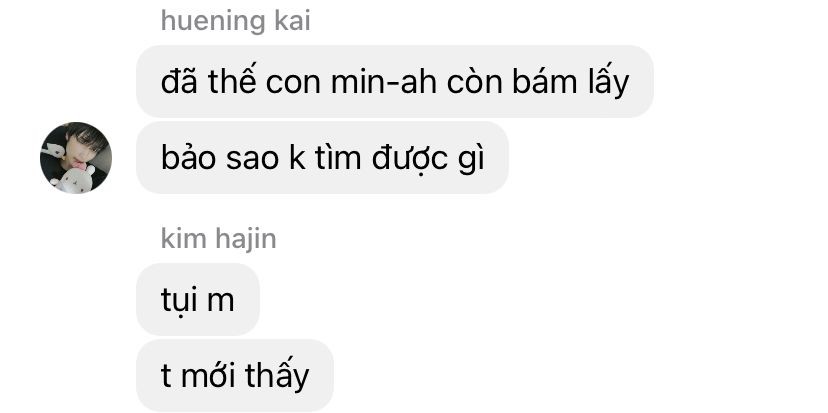The height and width of the screenshot is (413, 828).
Task: Tap the "tụi m" message bubble
Action: click(197, 299)
